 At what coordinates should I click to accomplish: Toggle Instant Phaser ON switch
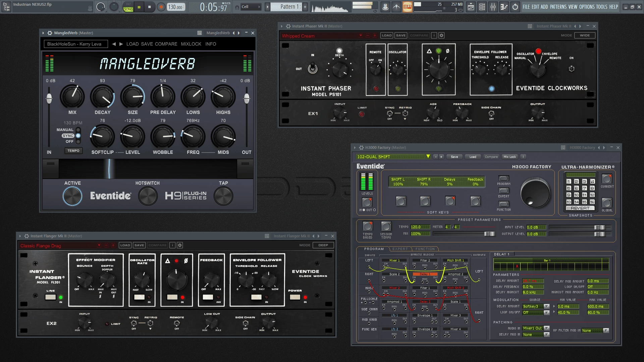572,68
